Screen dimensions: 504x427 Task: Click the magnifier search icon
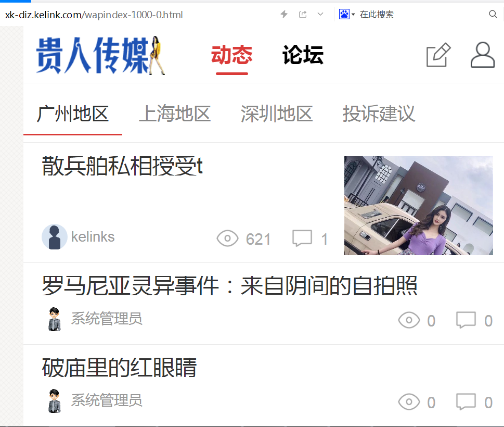coord(493,14)
